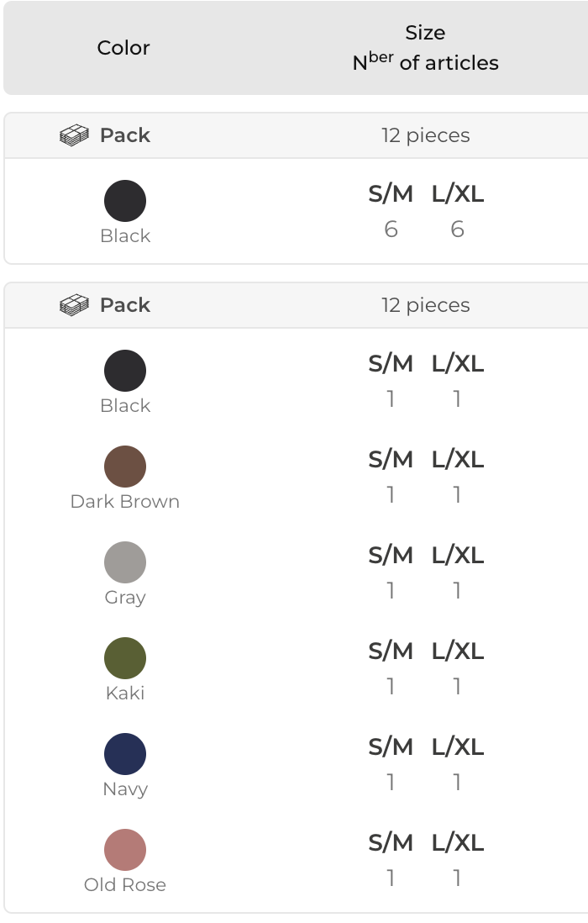Click the S/M size label in the Old Rose row
Viewport: 588px width, 923px height.
coord(391,843)
